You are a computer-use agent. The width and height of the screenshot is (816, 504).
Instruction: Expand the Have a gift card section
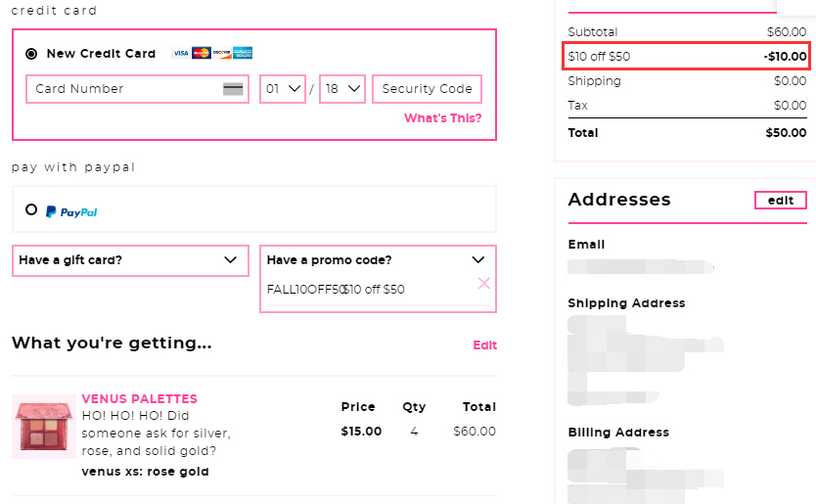[131, 260]
